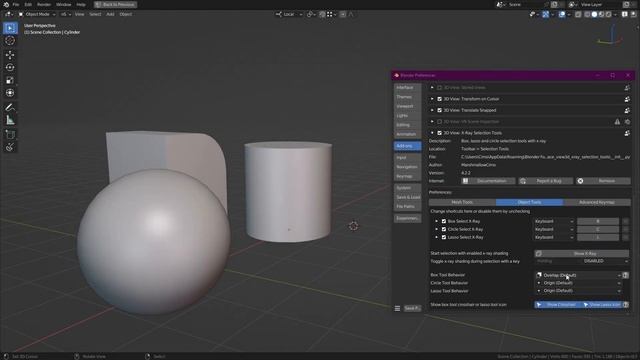
Task: Toggle the Show Lasso Icon option
Action: pyautogui.click(x=602, y=304)
